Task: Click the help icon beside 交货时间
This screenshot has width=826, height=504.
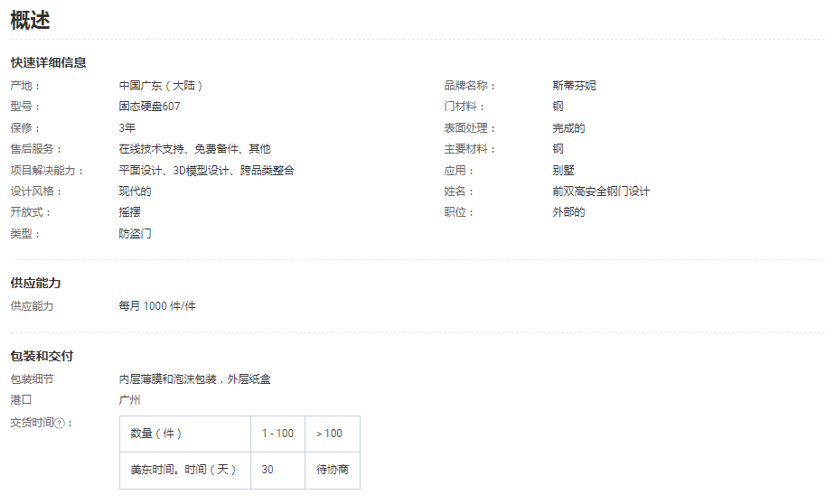Action: pyautogui.click(x=60, y=423)
